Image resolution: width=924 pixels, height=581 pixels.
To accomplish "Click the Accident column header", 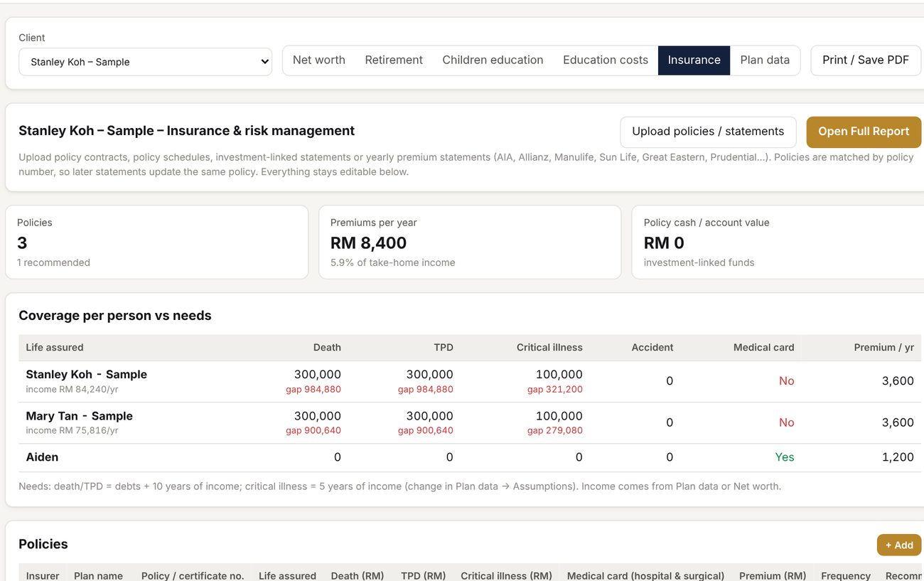I will click(x=652, y=348).
